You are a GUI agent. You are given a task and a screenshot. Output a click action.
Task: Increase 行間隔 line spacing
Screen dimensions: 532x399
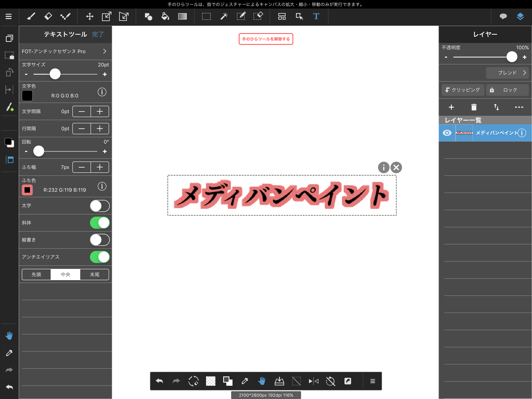click(100, 129)
